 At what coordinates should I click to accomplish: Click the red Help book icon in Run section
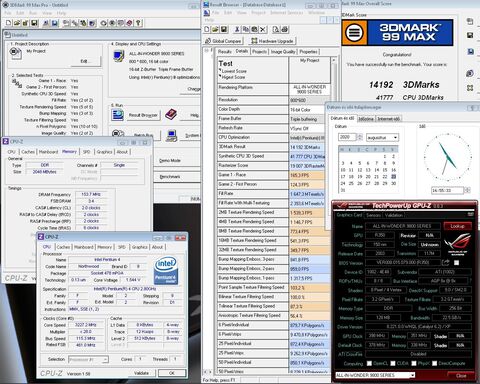pos(171,114)
